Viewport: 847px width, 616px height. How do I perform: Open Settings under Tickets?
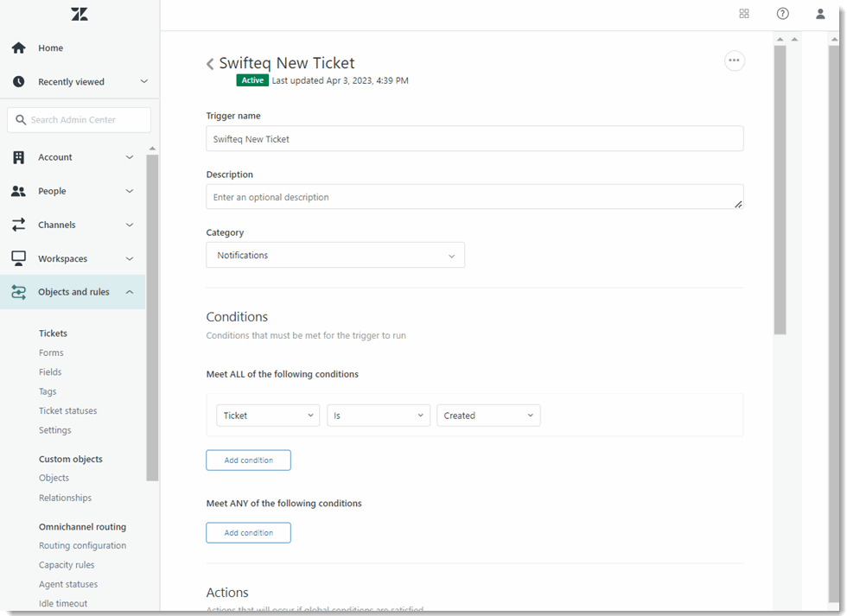pos(55,430)
